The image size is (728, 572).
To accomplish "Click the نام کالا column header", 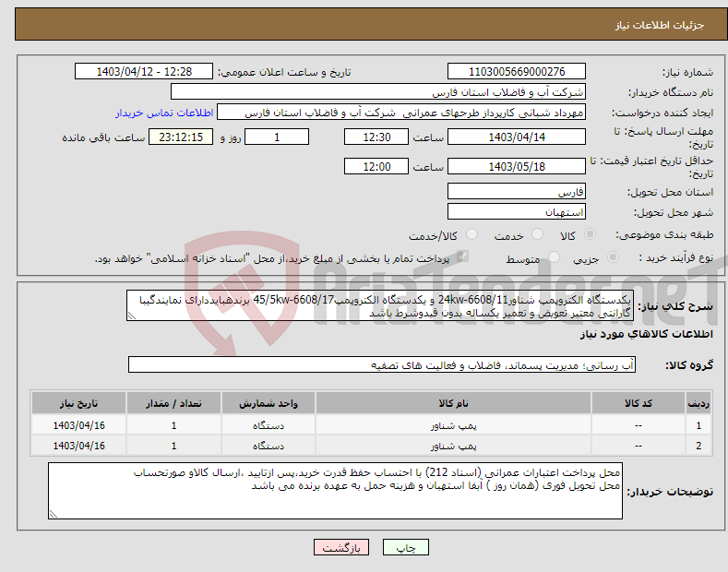I will [x=453, y=403].
